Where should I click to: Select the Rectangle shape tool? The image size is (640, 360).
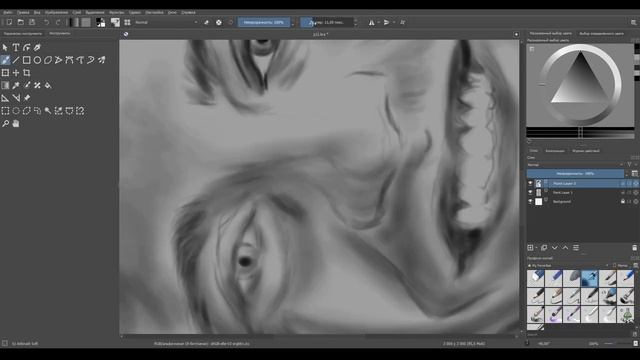27,60
